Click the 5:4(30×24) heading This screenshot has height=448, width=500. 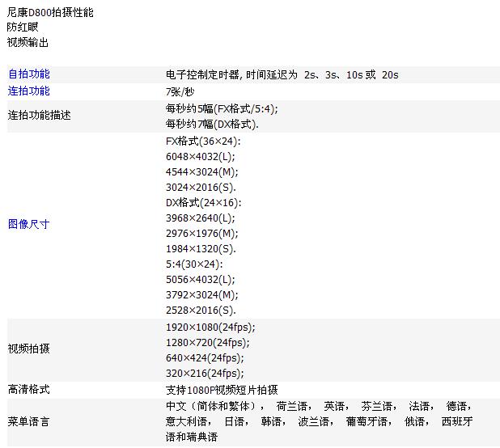click(194, 264)
